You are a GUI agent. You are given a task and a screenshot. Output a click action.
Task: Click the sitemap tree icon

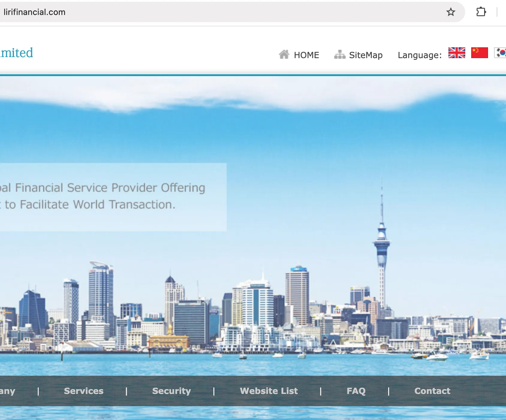340,55
